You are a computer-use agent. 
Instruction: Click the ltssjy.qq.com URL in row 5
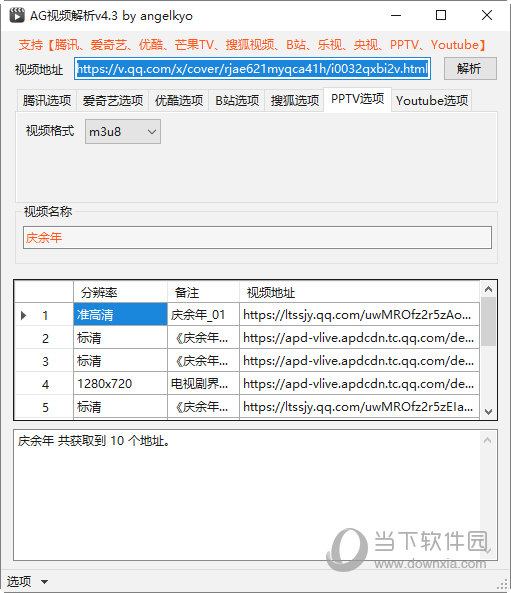click(359, 407)
